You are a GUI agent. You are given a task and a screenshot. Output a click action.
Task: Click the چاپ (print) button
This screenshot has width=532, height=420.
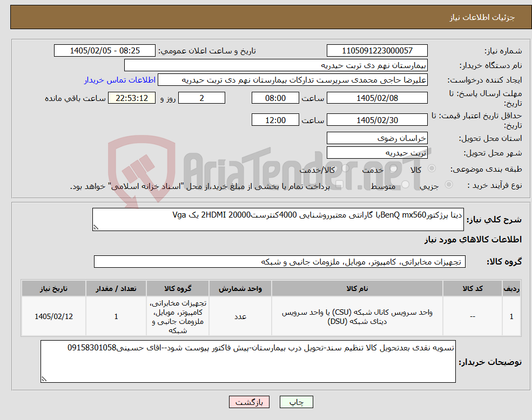[x=296, y=402]
